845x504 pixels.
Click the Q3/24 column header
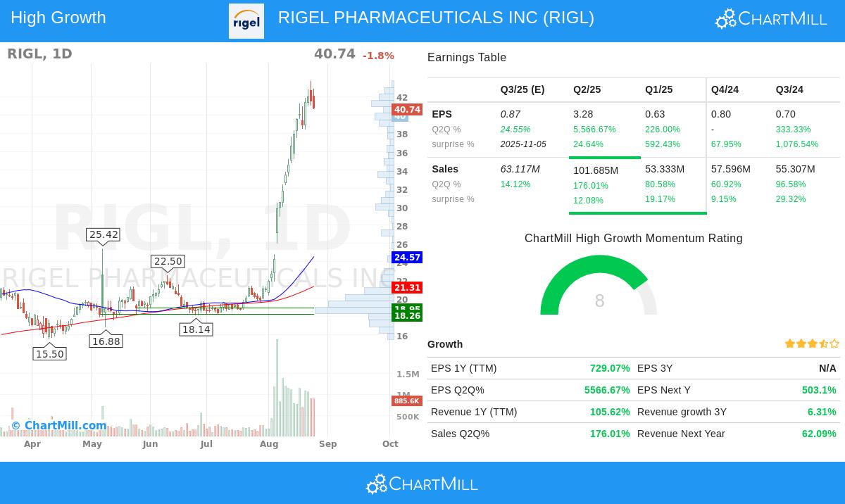(x=790, y=89)
